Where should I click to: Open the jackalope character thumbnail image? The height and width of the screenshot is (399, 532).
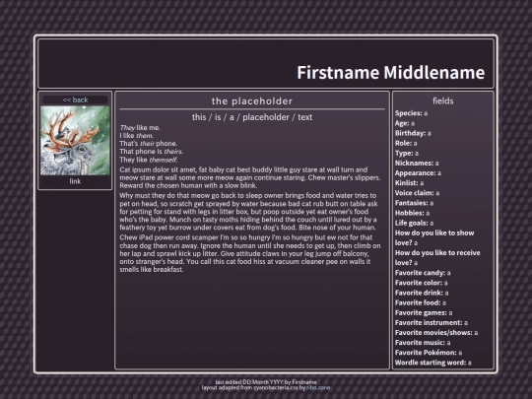[x=75, y=141]
